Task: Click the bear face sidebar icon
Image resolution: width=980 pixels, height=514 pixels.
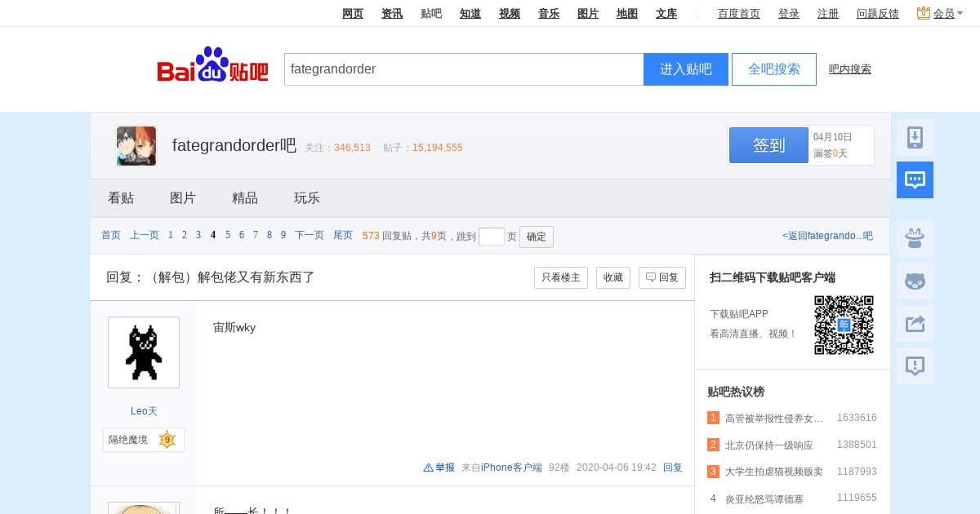Action: [x=915, y=281]
